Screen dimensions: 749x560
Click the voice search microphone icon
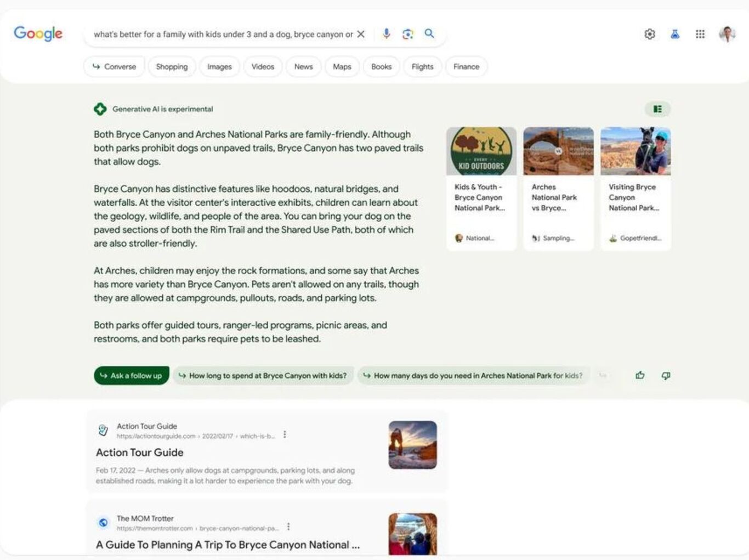click(x=387, y=34)
